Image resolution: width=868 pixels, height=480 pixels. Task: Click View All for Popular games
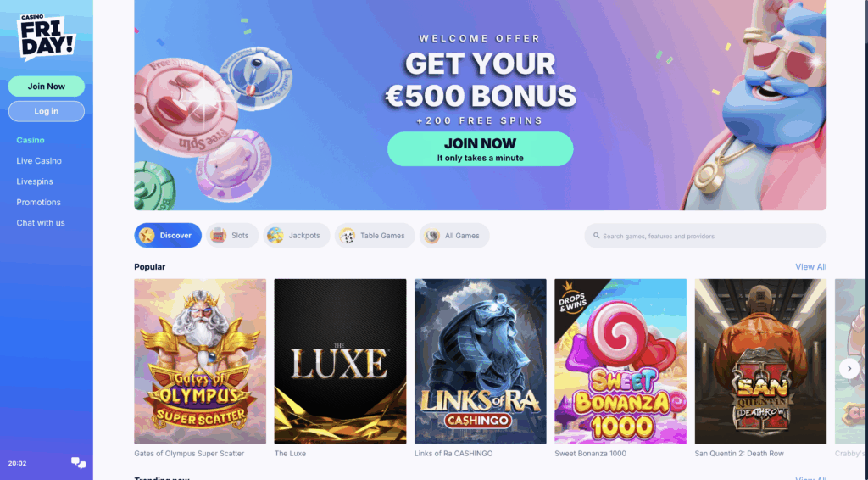pyautogui.click(x=810, y=267)
